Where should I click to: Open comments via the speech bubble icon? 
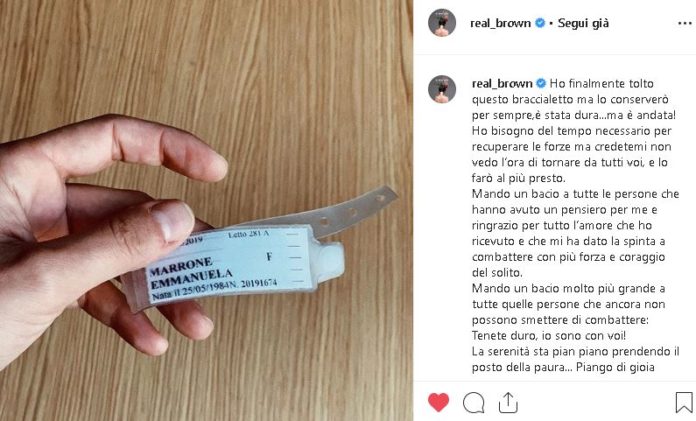click(x=473, y=403)
